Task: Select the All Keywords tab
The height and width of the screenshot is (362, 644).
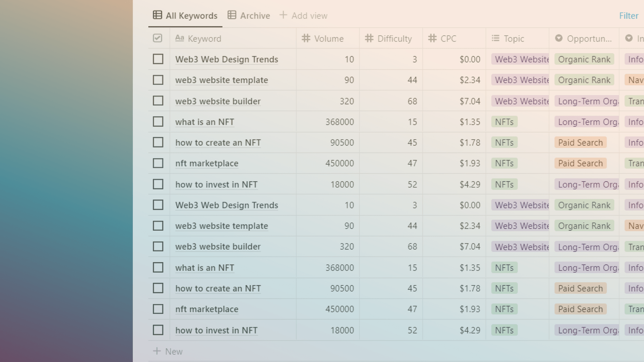Action: click(x=191, y=15)
